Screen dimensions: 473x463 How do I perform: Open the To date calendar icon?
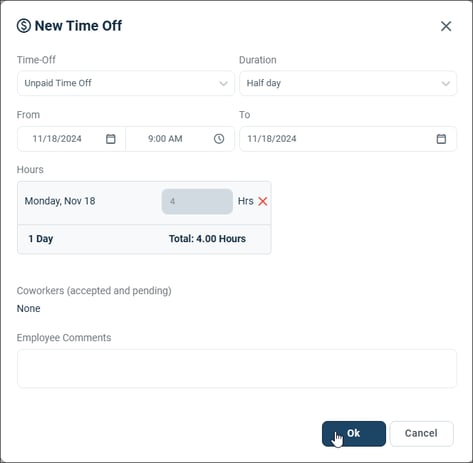[x=441, y=139]
